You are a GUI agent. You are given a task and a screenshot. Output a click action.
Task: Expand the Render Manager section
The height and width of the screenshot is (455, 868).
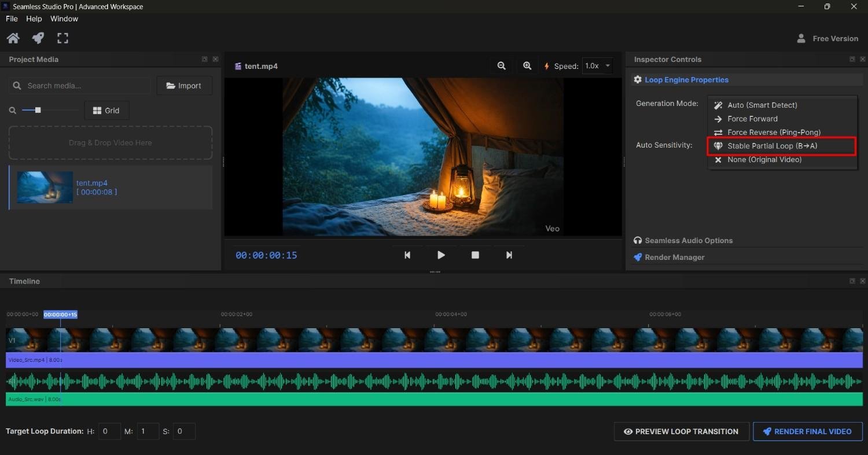coord(674,257)
